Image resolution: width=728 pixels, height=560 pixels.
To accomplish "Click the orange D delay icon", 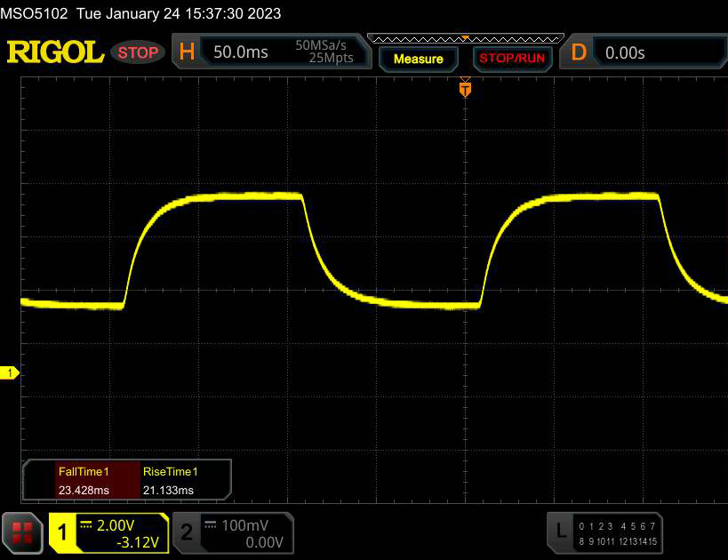I will [578, 52].
